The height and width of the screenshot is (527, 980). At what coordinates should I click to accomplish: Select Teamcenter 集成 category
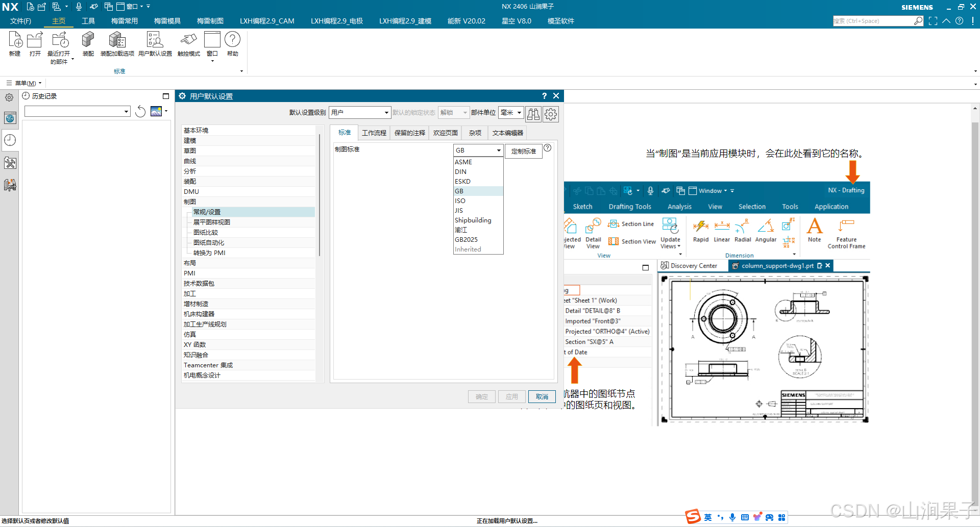pyautogui.click(x=249, y=365)
